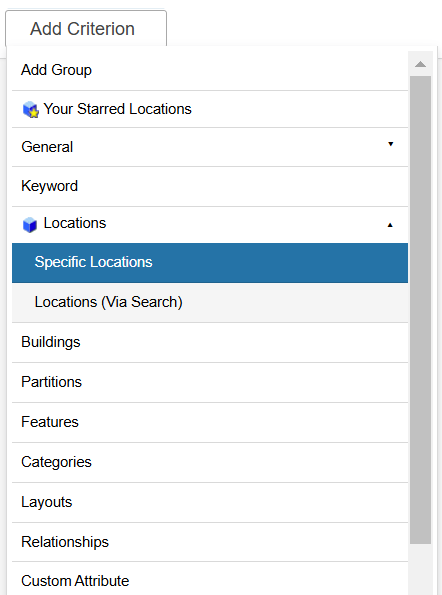Select the Layouts criterion
The width and height of the screenshot is (442, 595).
point(210,502)
